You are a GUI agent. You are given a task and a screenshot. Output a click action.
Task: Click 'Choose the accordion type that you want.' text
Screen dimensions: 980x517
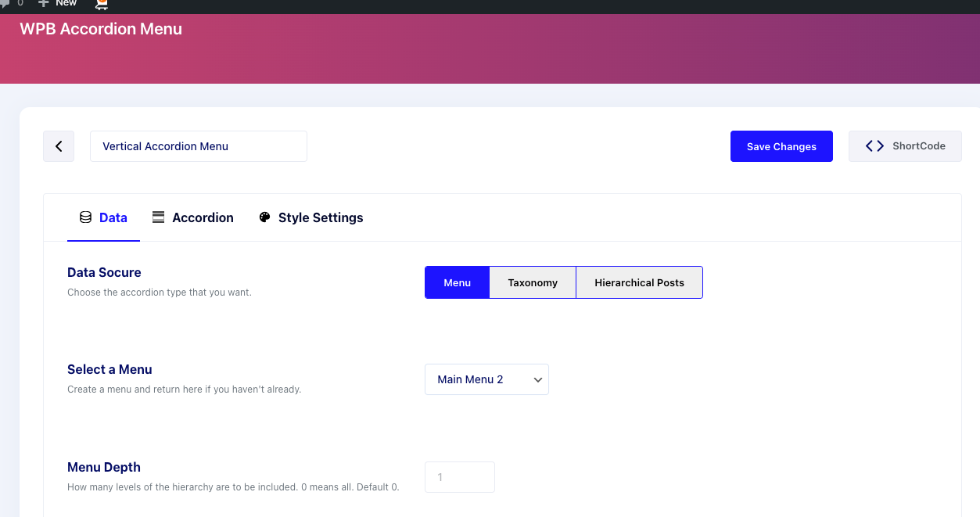(x=160, y=293)
